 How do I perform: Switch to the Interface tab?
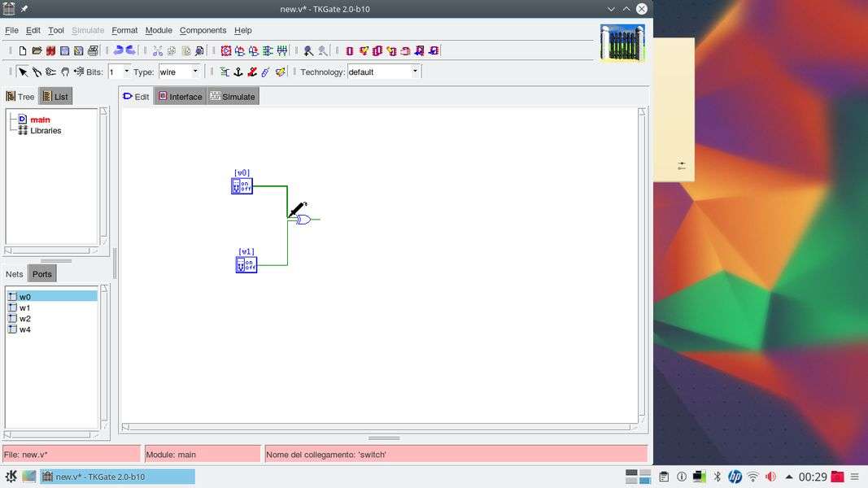(180, 97)
